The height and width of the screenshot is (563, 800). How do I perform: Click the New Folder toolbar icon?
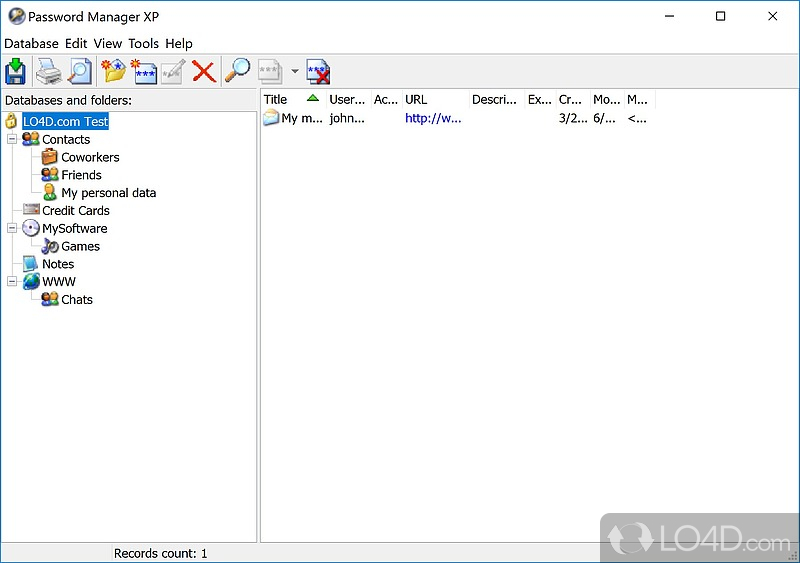[x=114, y=72]
